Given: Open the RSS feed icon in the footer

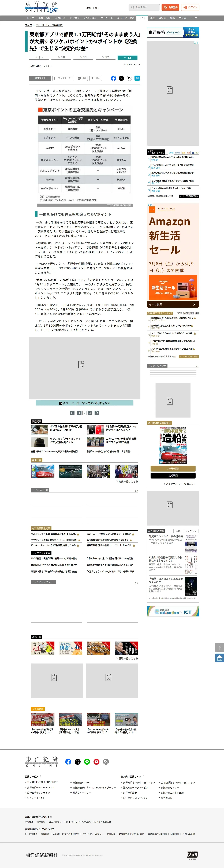Looking at the screenshot, I should tap(106, 762).
